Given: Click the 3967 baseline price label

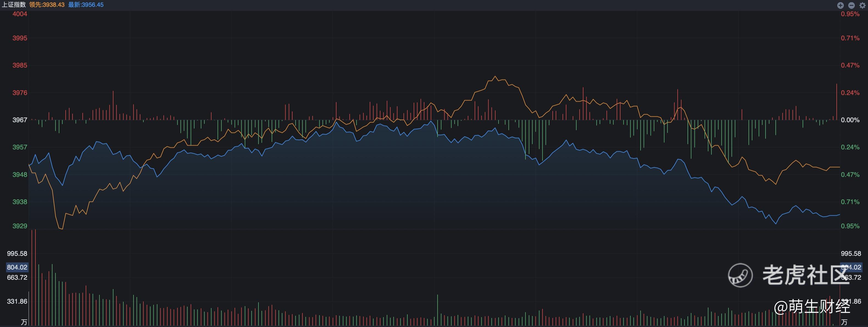Looking at the screenshot, I should pos(20,120).
